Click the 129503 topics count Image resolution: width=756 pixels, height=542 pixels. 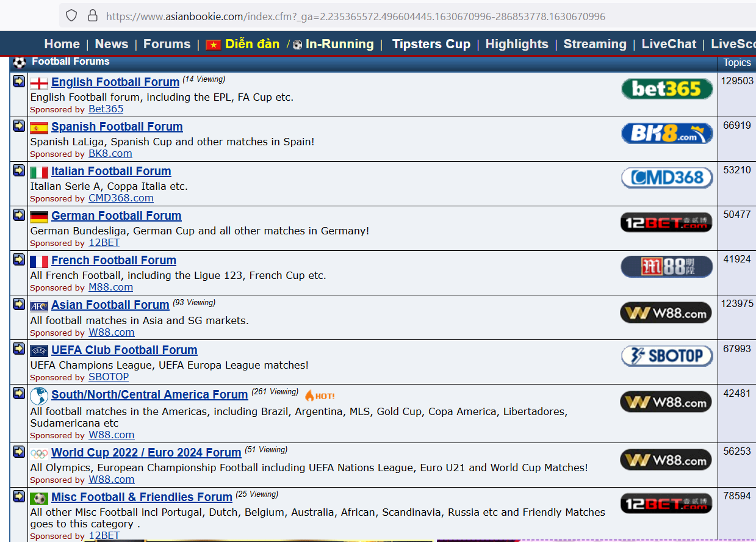pos(737,81)
